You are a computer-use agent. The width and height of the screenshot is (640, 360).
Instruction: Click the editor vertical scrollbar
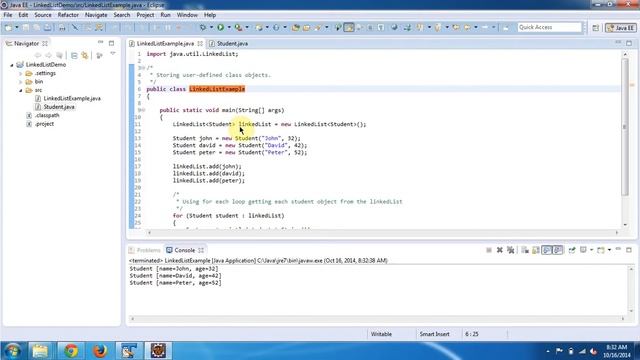pos(625,127)
